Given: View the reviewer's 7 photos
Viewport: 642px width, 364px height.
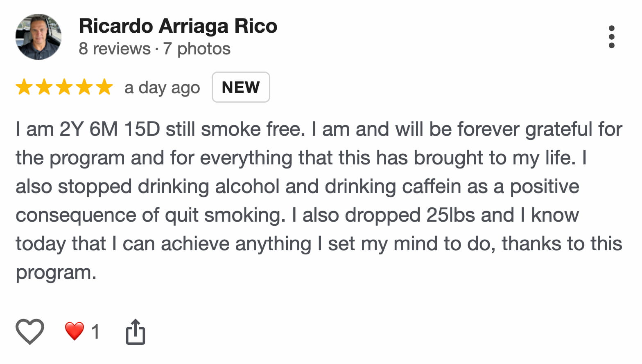Looking at the screenshot, I should (x=197, y=49).
